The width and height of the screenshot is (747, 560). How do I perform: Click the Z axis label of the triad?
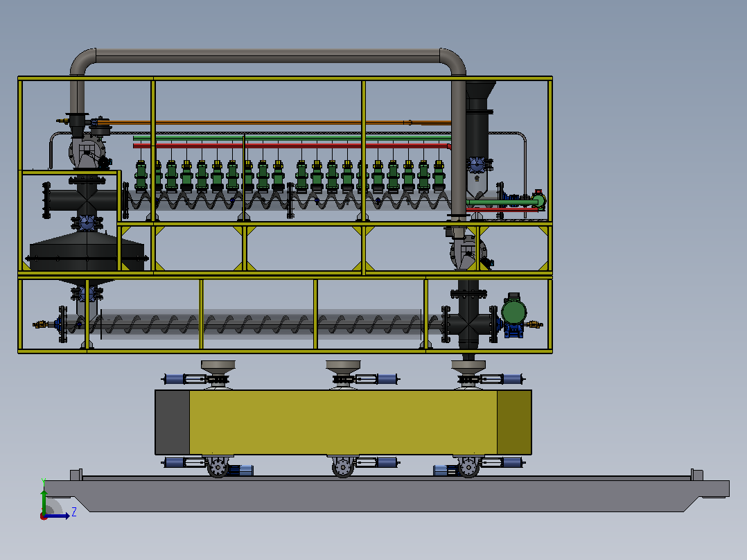tap(74, 512)
